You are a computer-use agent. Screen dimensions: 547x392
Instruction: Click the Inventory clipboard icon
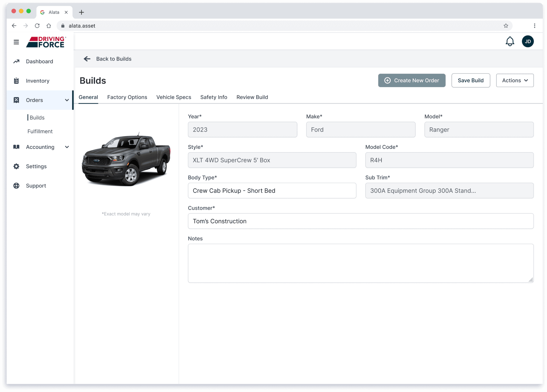coord(16,81)
